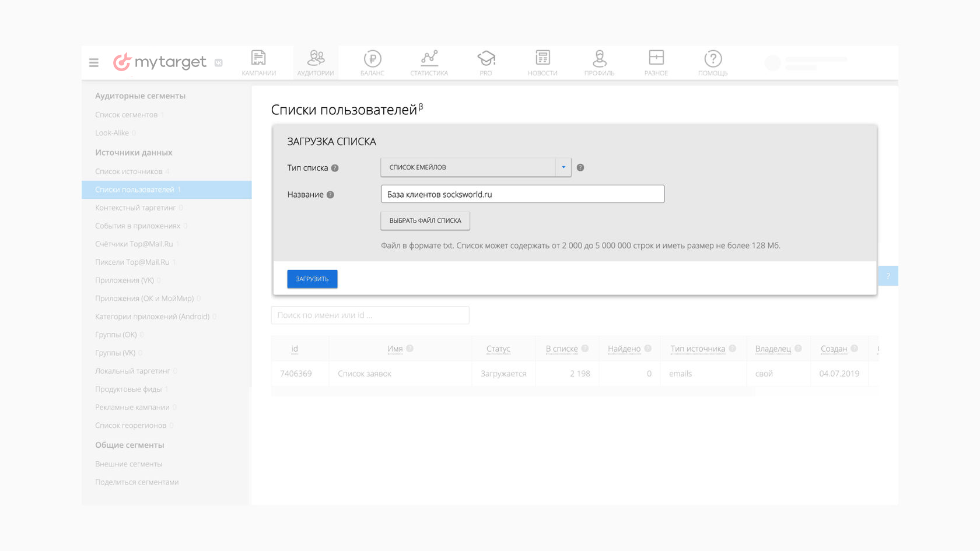The image size is (980, 551).
Task: Open Контекстный таргетинг in sidebar
Action: pyautogui.click(x=135, y=208)
